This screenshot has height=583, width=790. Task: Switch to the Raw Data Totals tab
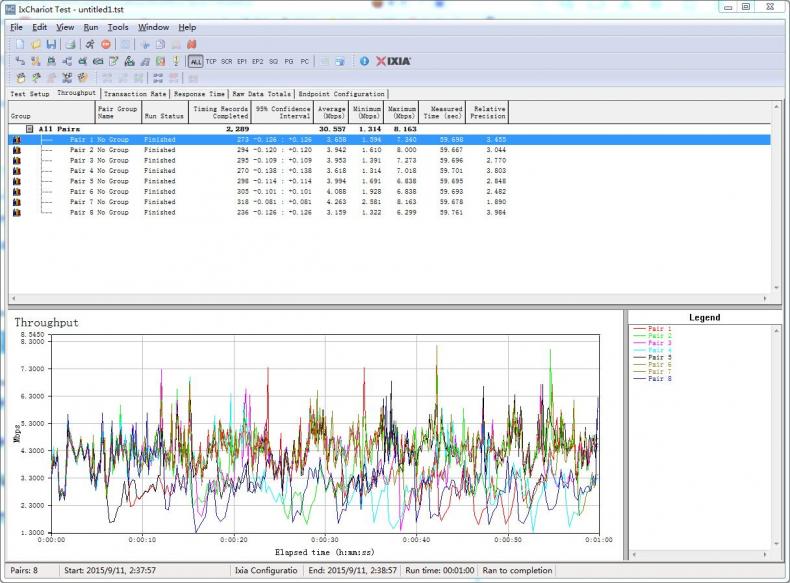pos(261,94)
